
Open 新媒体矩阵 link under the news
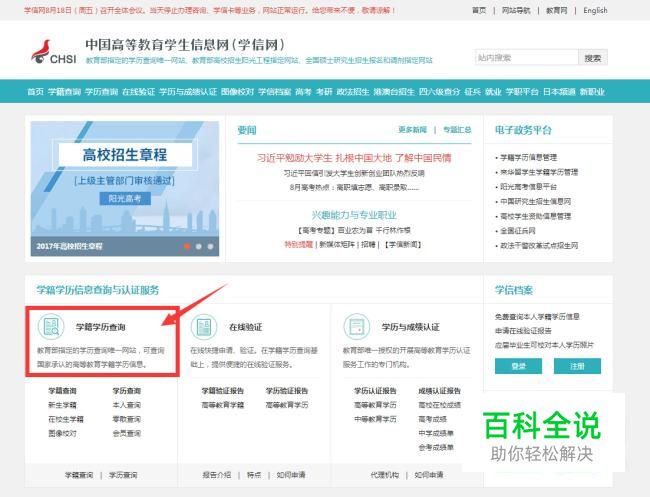[337, 245]
